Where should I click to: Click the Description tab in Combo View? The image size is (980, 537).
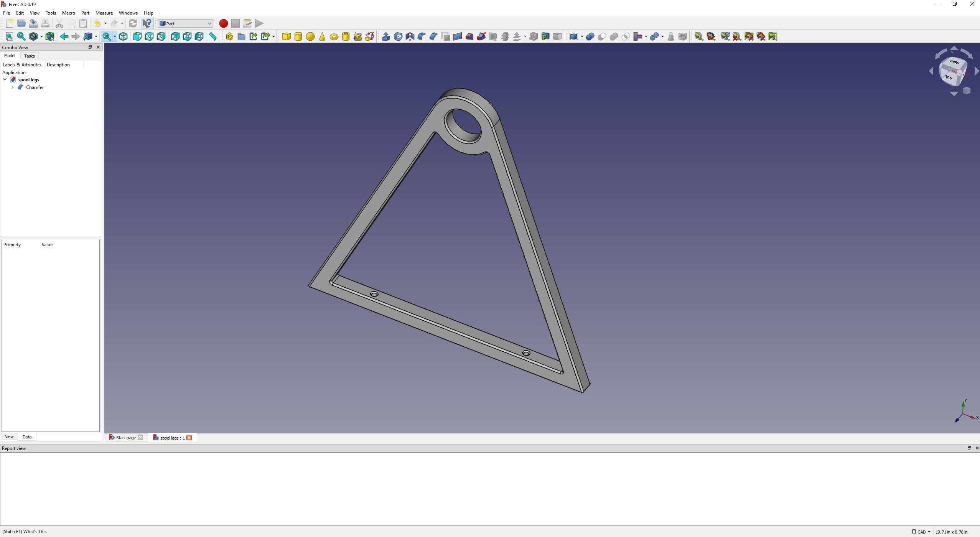click(58, 64)
